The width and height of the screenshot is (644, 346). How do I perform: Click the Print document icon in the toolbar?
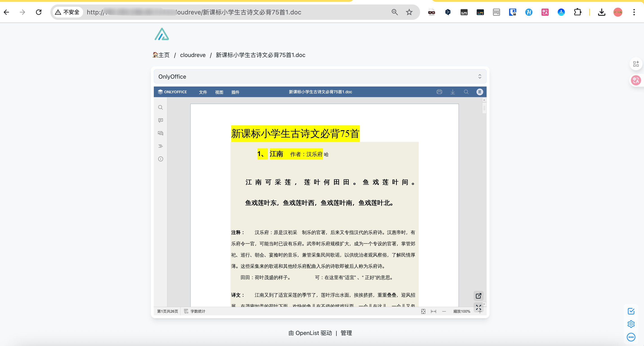click(439, 92)
